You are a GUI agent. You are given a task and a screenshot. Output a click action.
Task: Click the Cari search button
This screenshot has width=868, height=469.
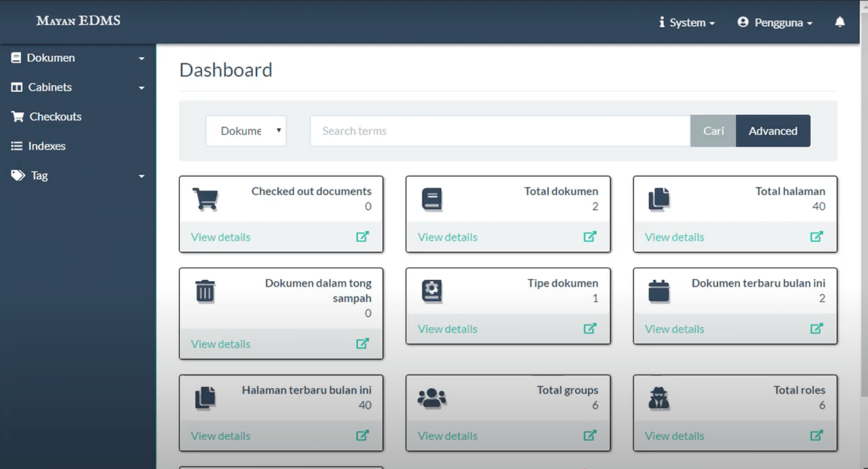point(713,131)
